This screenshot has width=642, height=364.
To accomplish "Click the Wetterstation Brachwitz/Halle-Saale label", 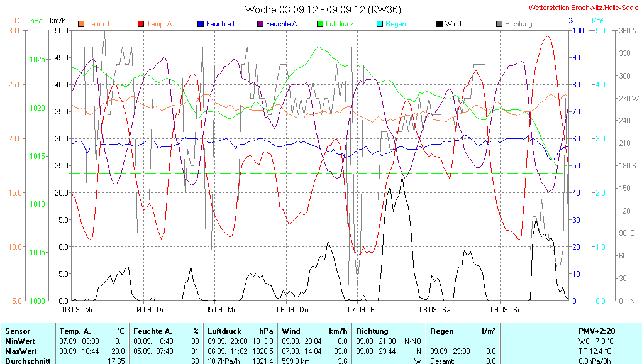I will (x=583, y=8).
